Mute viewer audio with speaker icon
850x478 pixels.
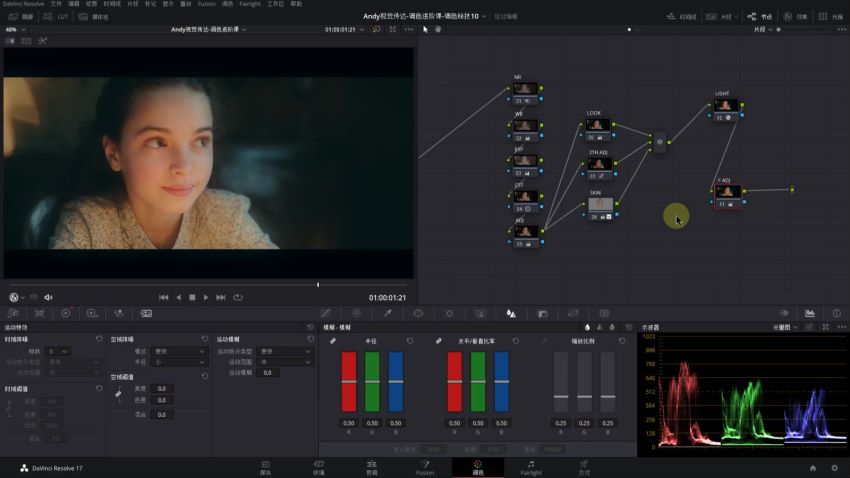coord(48,297)
